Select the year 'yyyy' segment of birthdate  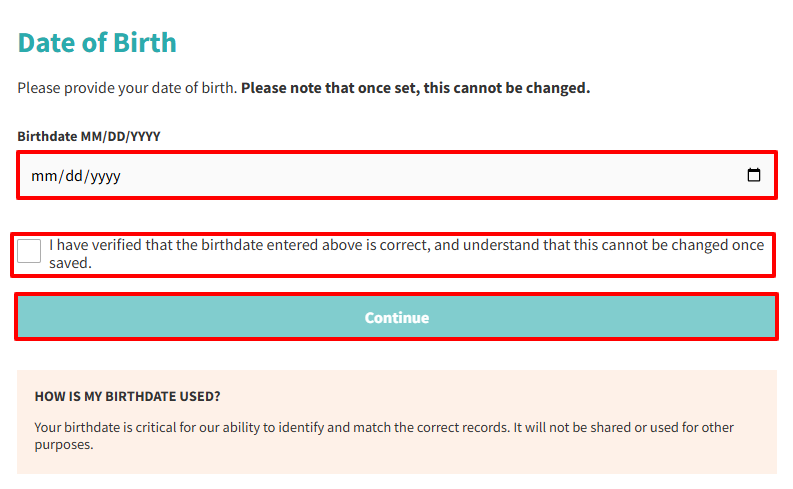point(105,176)
